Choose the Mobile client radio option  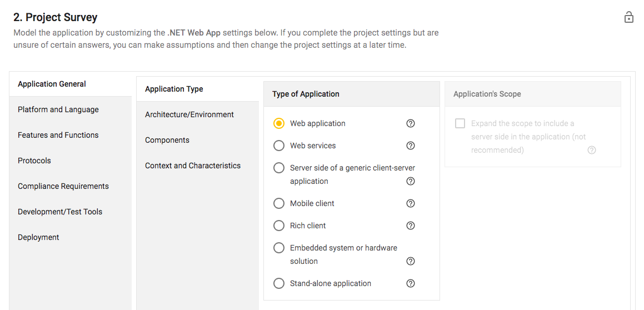tap(279, 203)
